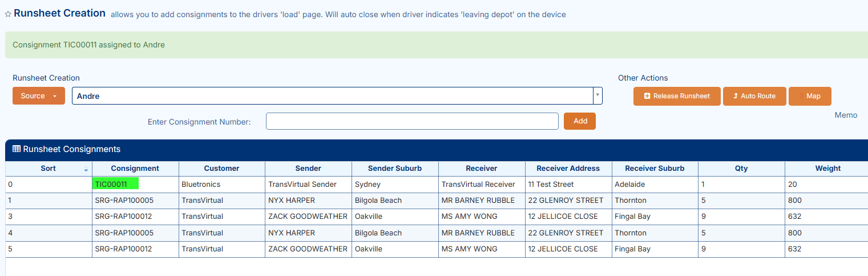The image size is (868, 276).
Task: Focus the Enter Consignment Number field
Action: [412, 121]
